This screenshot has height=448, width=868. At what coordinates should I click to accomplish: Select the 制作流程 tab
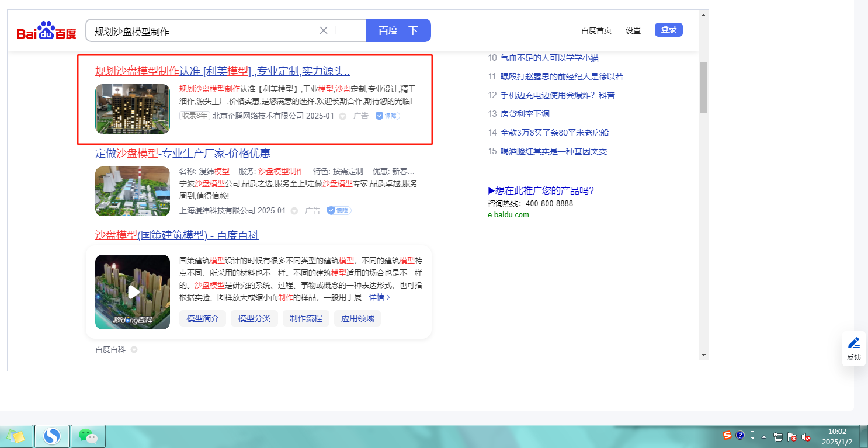tap(305, 318)
